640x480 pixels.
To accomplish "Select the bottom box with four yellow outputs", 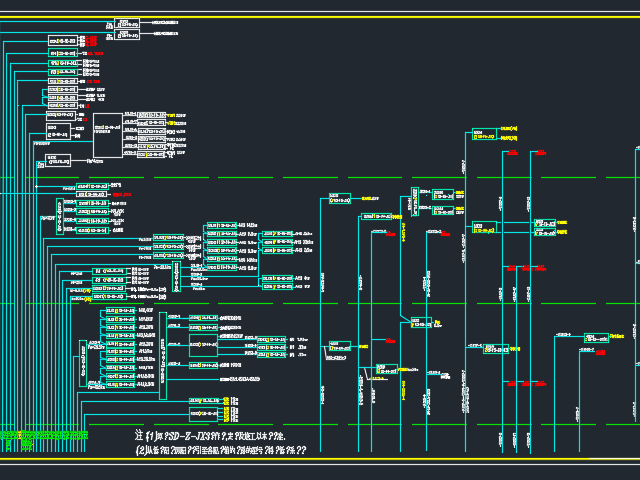I will (203, 414).
